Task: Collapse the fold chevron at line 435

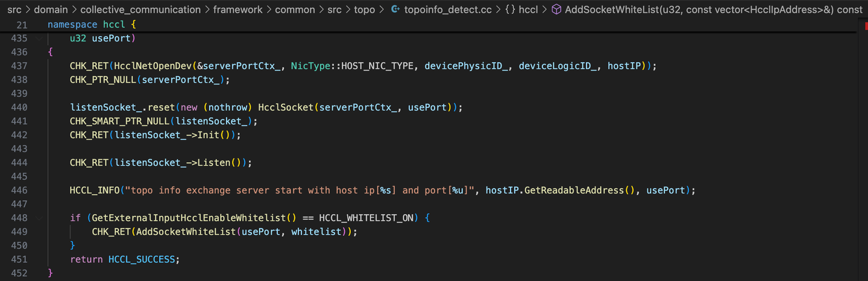Action: click(x=39, y=38)
